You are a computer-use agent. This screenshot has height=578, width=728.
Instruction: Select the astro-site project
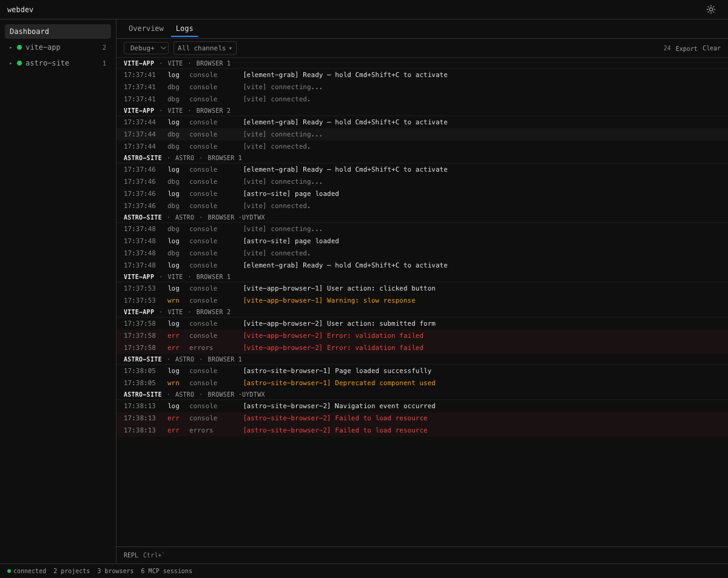[x=58, y=63]
